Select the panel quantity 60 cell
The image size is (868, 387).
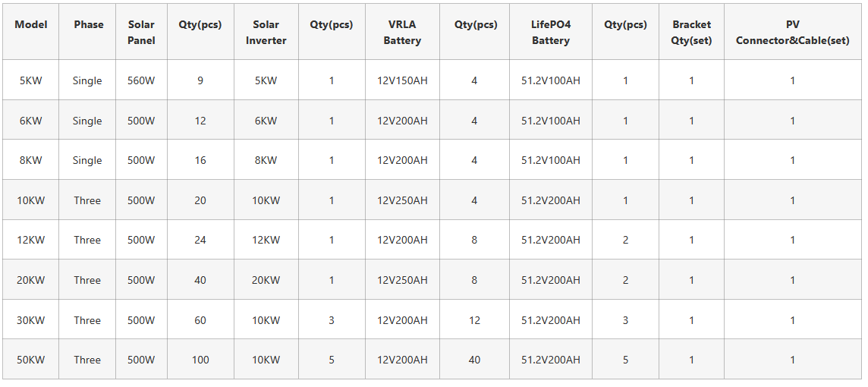coord(200,320)
